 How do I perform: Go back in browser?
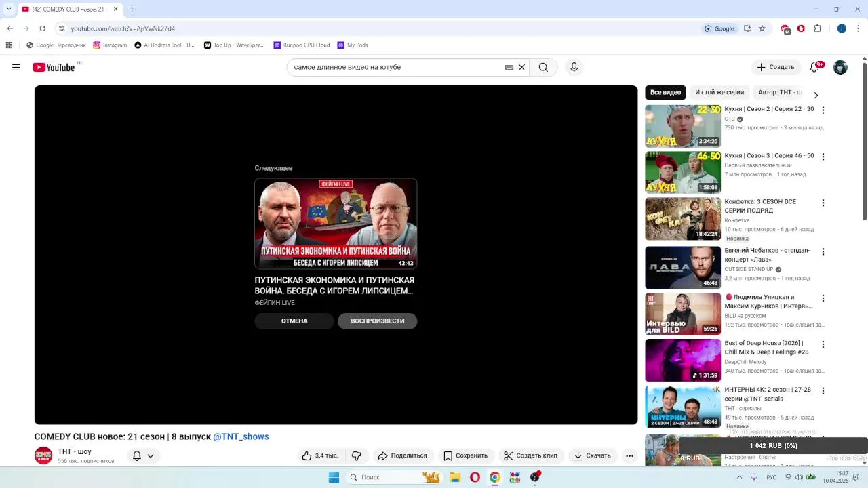(x=9, y=28)
